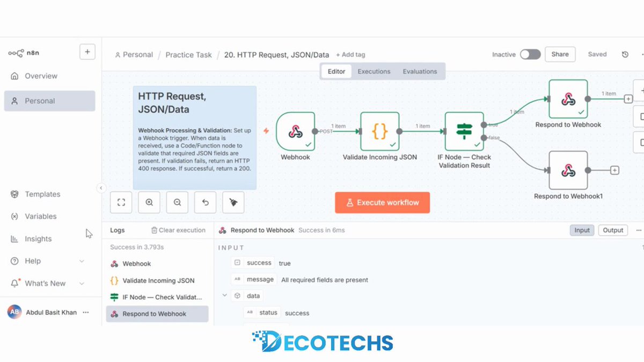This screenshot has width=644, height=362.
Task: Collapse the sidebar with the arrow handle
Action: coord(101,188)
